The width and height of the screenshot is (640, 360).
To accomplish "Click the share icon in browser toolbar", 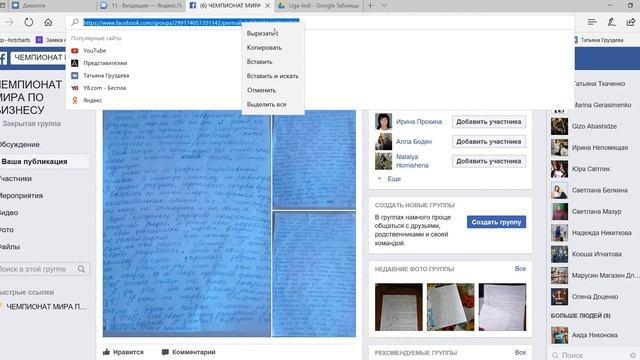I will 631,22.
